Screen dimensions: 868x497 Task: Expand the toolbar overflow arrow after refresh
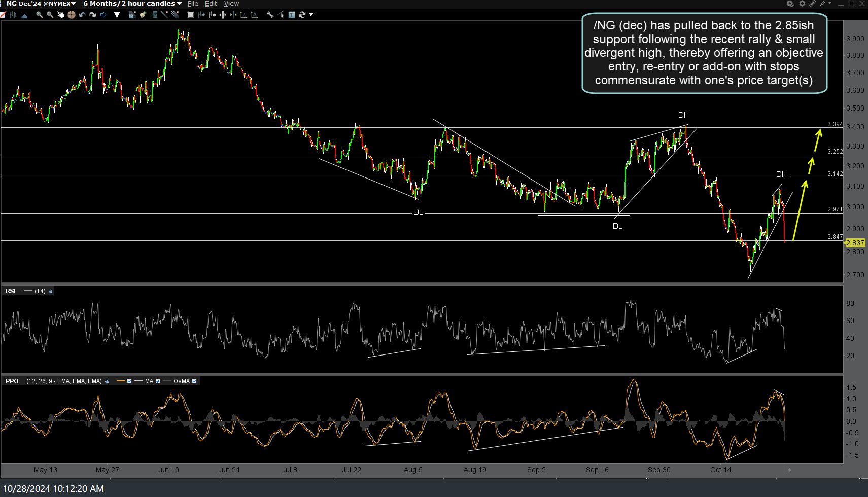[311, 15]
